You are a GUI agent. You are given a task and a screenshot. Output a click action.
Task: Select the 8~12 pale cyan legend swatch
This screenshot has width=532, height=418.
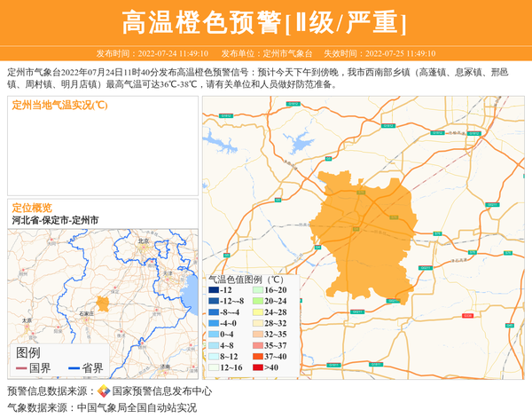coord(214,357)
